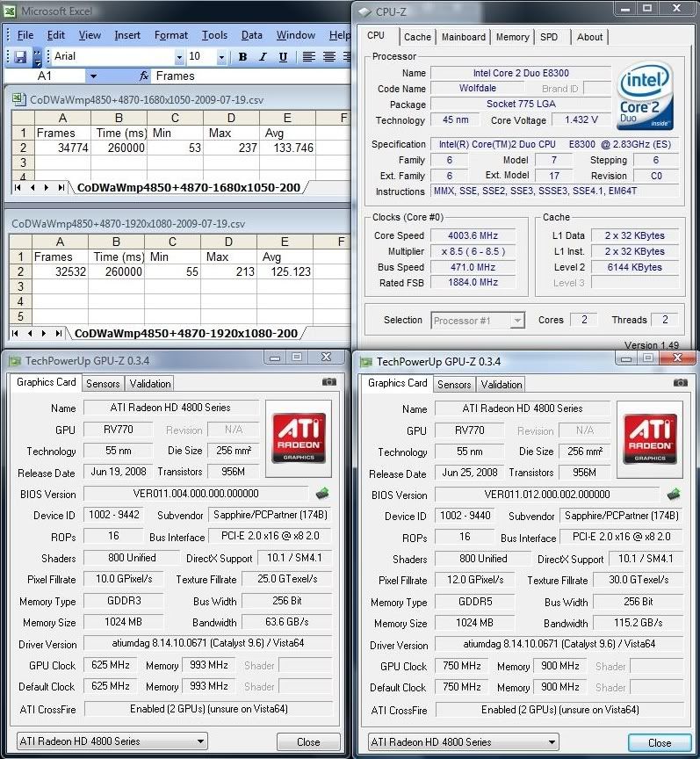Select Avg value 125.123 cell

[285, 271]
